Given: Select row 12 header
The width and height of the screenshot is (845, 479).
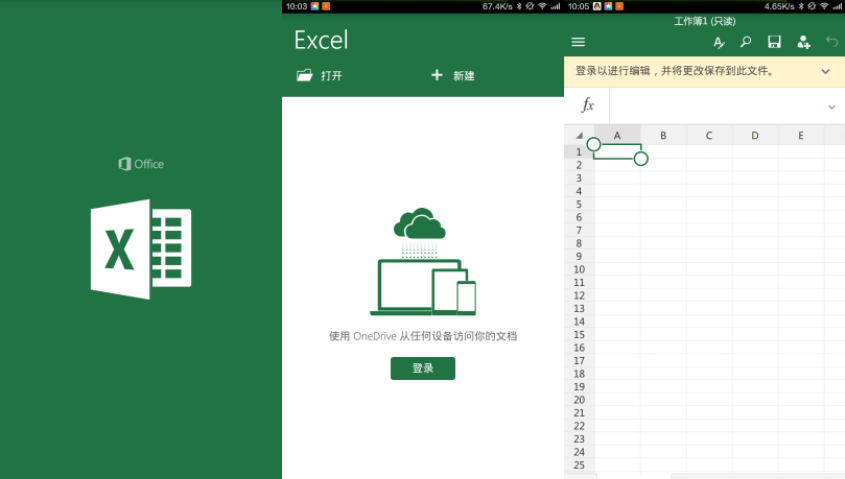Looking at the screenshot, I should click(579, 295).
